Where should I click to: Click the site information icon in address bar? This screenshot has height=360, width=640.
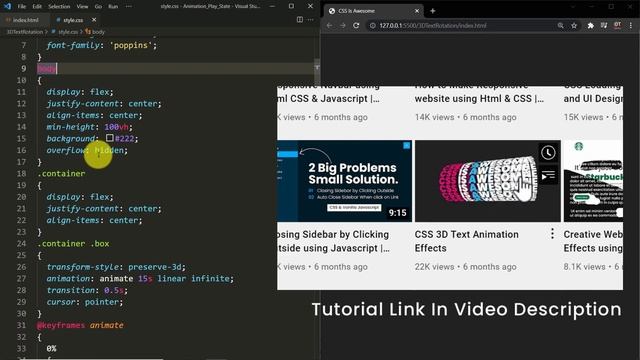372,25
